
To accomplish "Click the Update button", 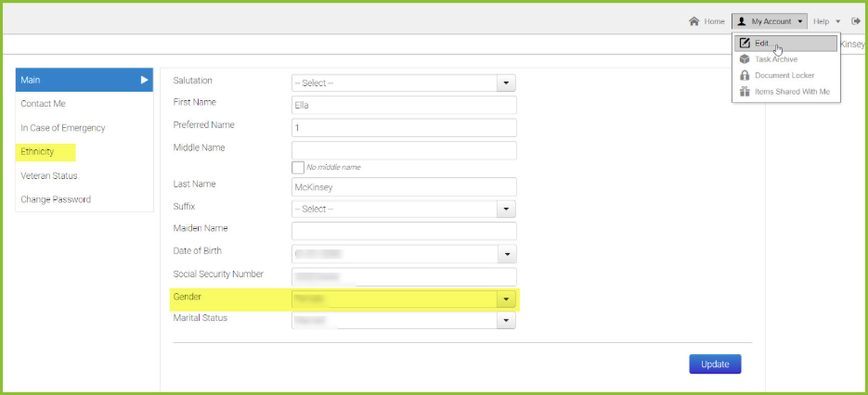I will tap(715, 364).
